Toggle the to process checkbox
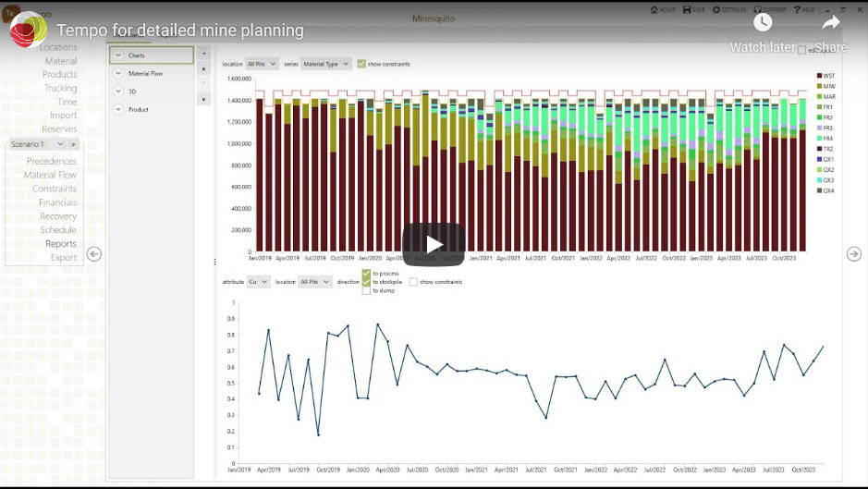Image resolution: width=868 pixels, height=489 pixels. point(366,273)
